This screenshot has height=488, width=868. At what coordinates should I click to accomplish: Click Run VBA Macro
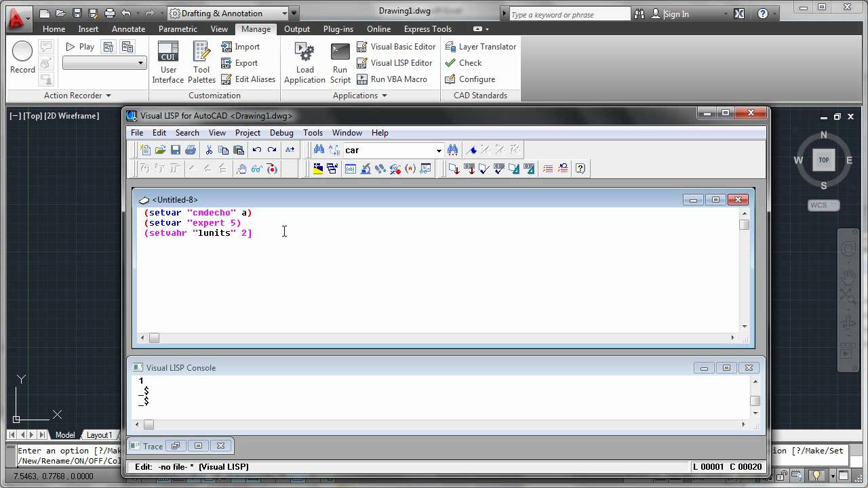392,79
